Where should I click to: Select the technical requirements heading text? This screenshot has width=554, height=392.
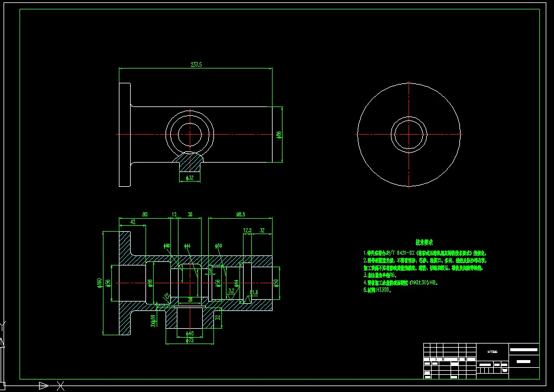pyautogui.click(x=424, y=242)
